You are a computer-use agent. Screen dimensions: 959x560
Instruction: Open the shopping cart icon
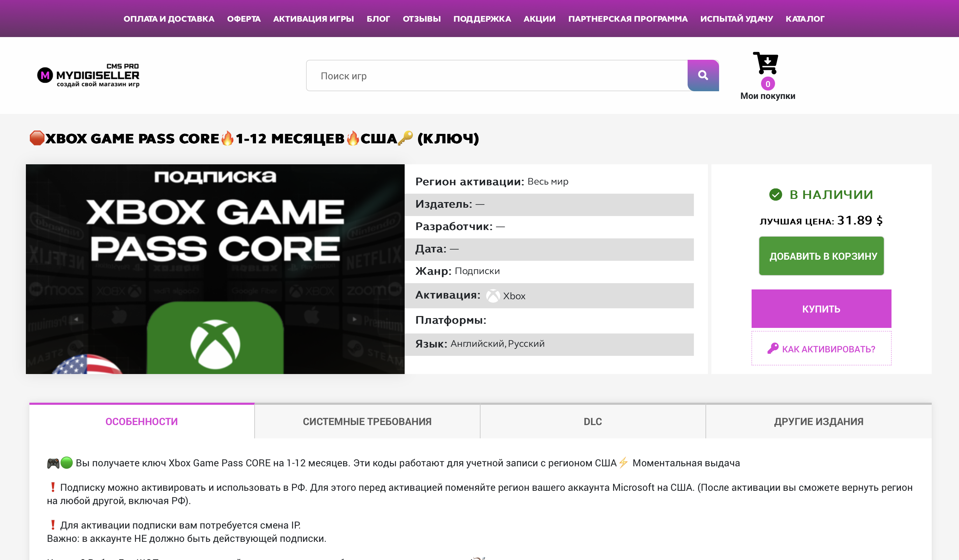[765, 63]
